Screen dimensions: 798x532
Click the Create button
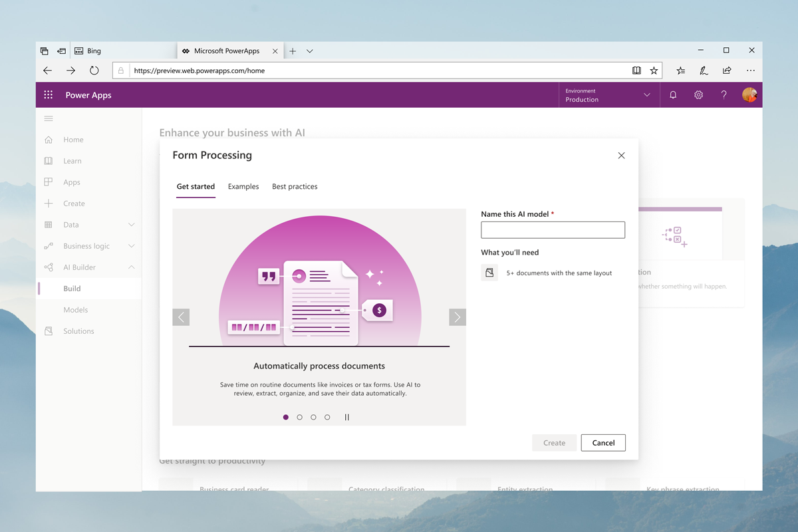pos(554,443)
